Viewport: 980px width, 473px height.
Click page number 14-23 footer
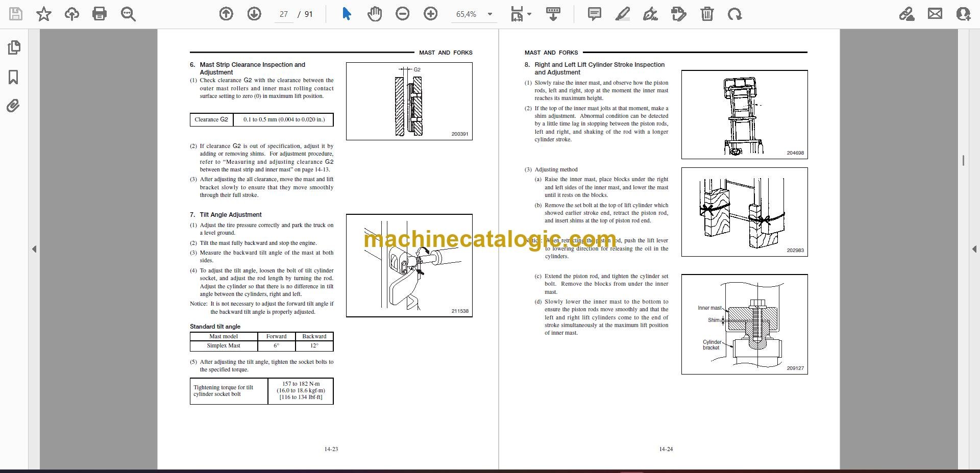click(x=331, y=449)
